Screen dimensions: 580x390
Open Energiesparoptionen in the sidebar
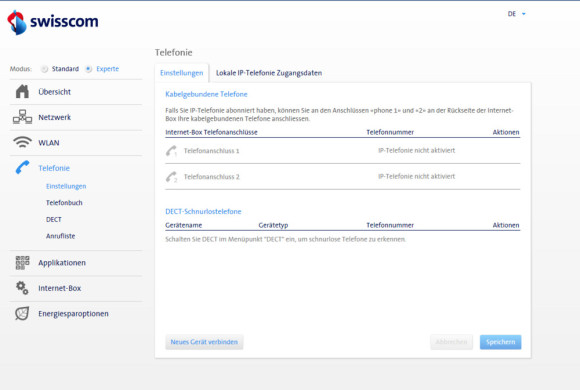[74, 314]
